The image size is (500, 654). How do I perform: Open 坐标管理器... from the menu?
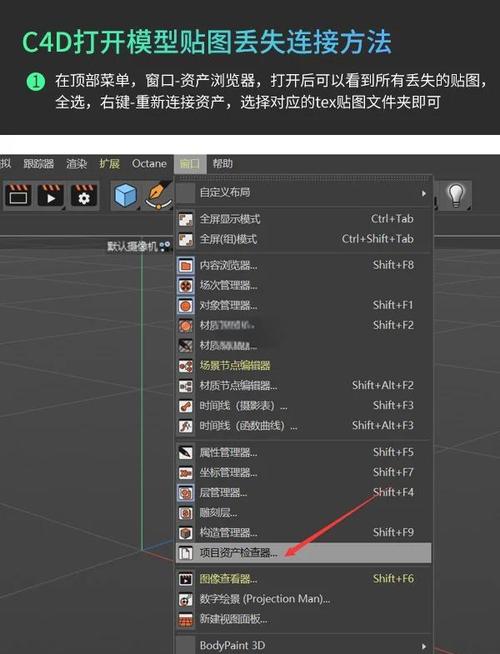pyautogui.click(x=303, y=473)
